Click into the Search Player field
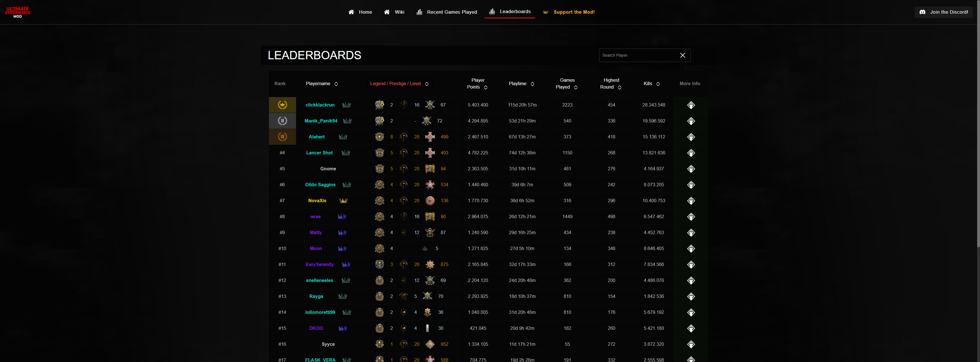 point(637,56)
